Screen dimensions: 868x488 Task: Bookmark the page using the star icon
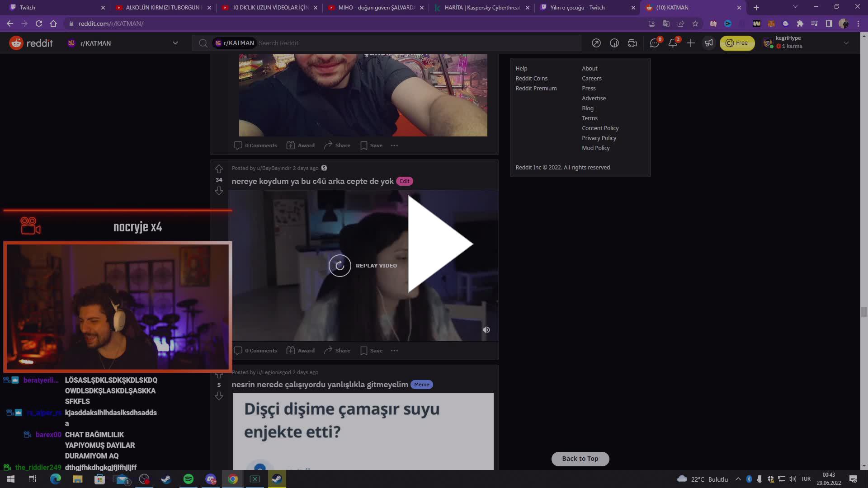(x=695, y=23)
